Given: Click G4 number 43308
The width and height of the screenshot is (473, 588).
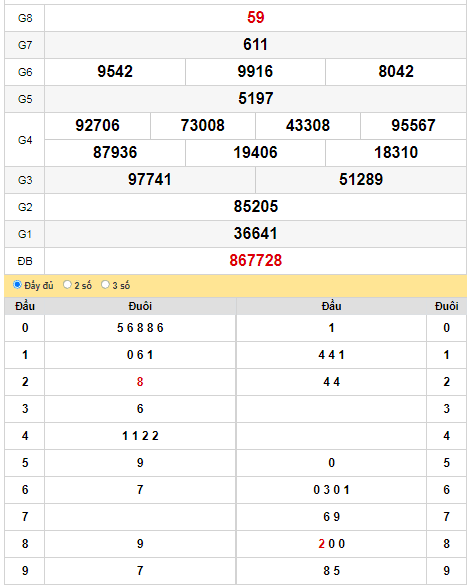Looking at the screenshot, I should coord(308,126).
